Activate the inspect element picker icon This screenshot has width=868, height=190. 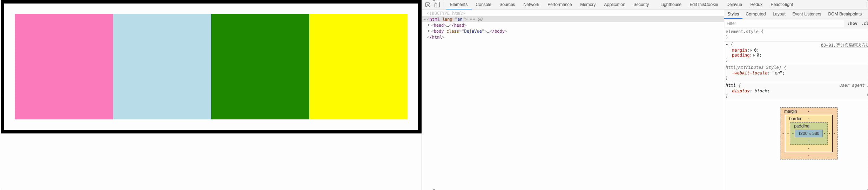pos(428,5)
